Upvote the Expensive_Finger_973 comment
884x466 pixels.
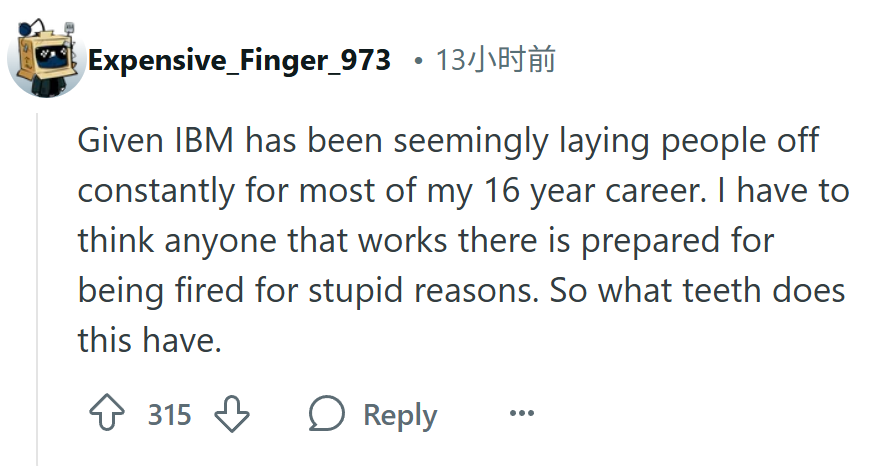click(x=107, y=414)
